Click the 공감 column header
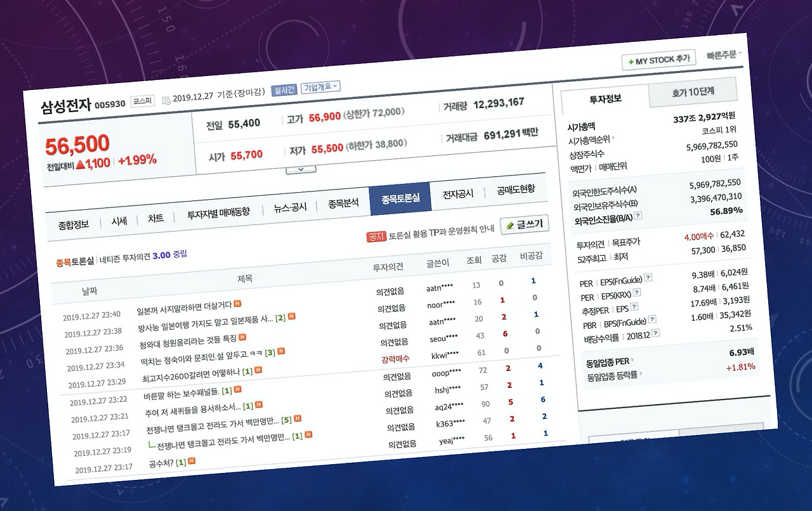The image size is (812, 511). pyautogui.click(x=499, y=257)
